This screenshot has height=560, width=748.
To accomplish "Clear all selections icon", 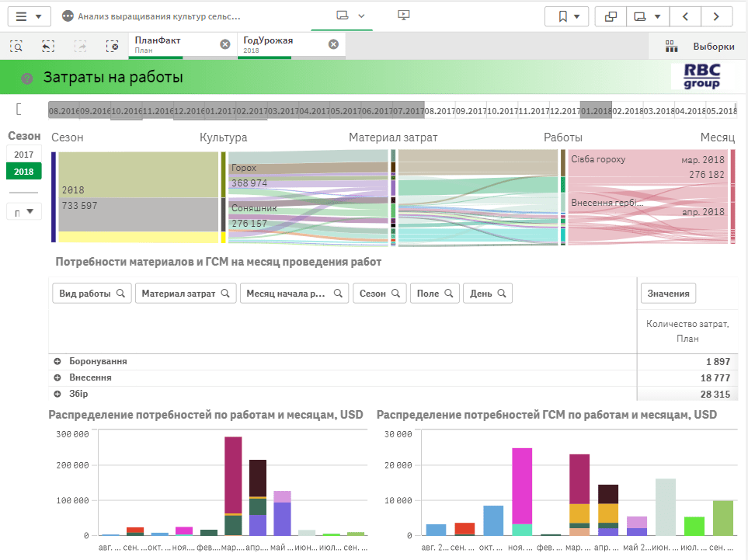I will tap(113, 46).
